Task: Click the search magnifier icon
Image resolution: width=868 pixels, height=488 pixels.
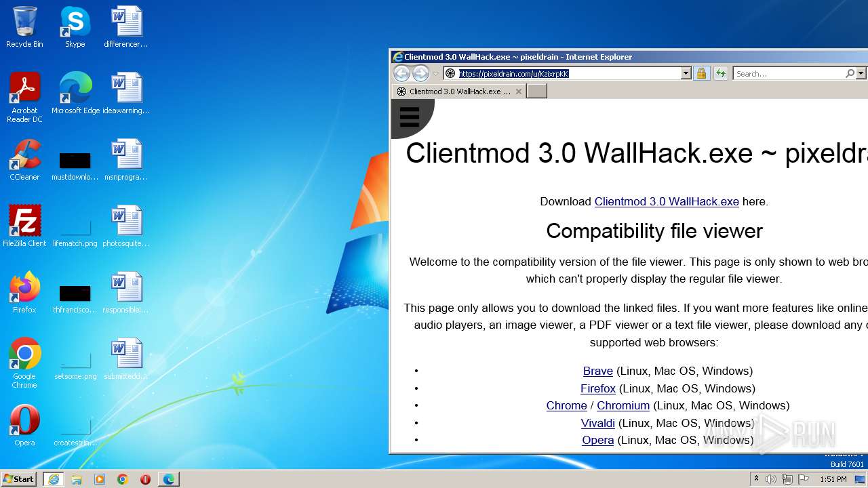Action: coord(850,73)
